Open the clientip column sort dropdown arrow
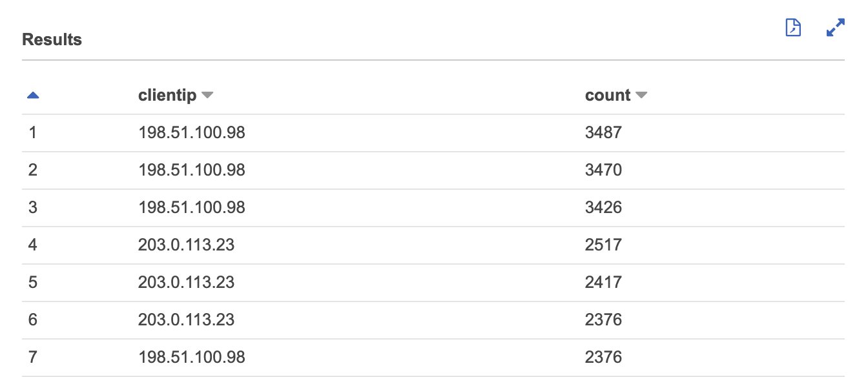This screenshot has height=377, width=868. coord(207,96)
